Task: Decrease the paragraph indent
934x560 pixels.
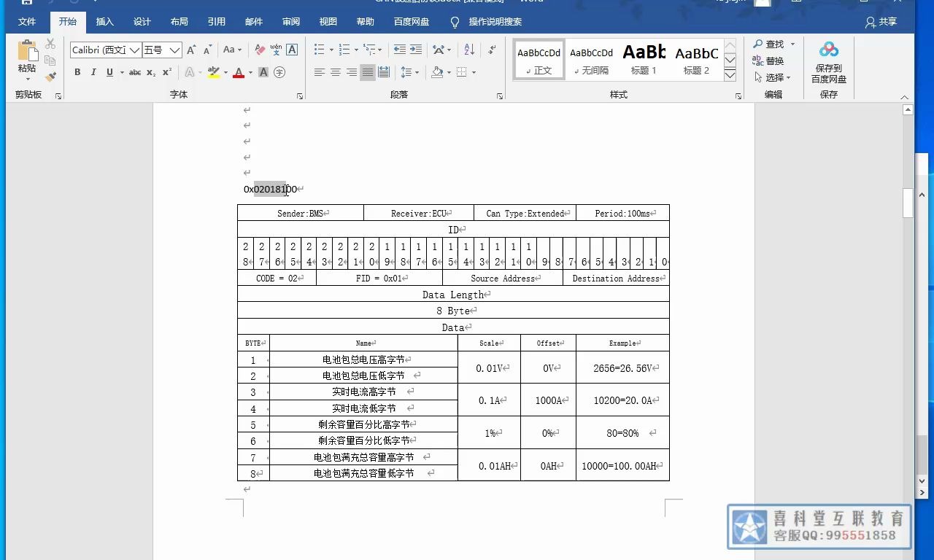Action: (400, 50)
